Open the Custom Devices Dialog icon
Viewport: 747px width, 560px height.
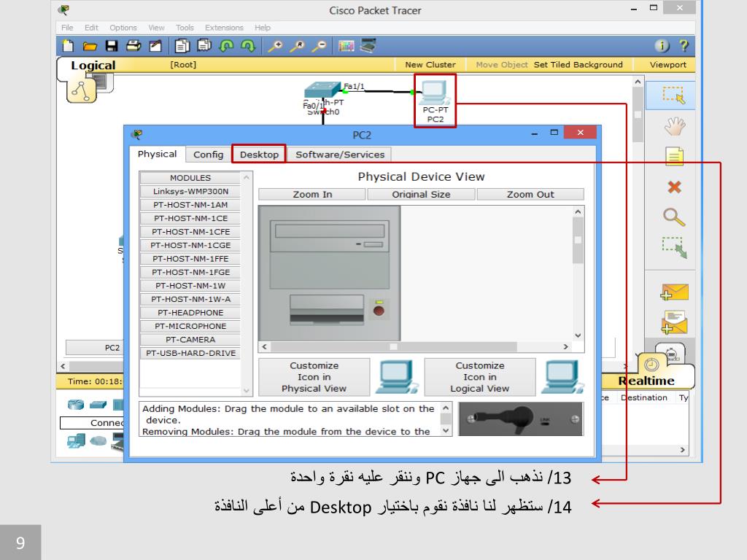(x=368, y=46)
